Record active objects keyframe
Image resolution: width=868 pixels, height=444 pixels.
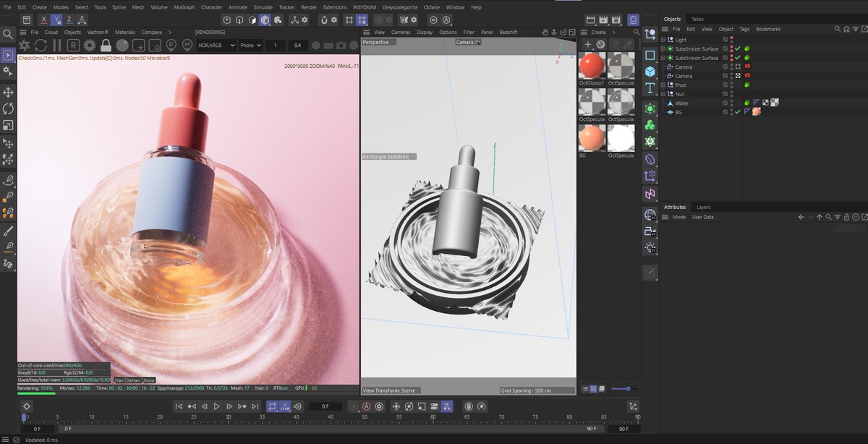pos(352,406)
